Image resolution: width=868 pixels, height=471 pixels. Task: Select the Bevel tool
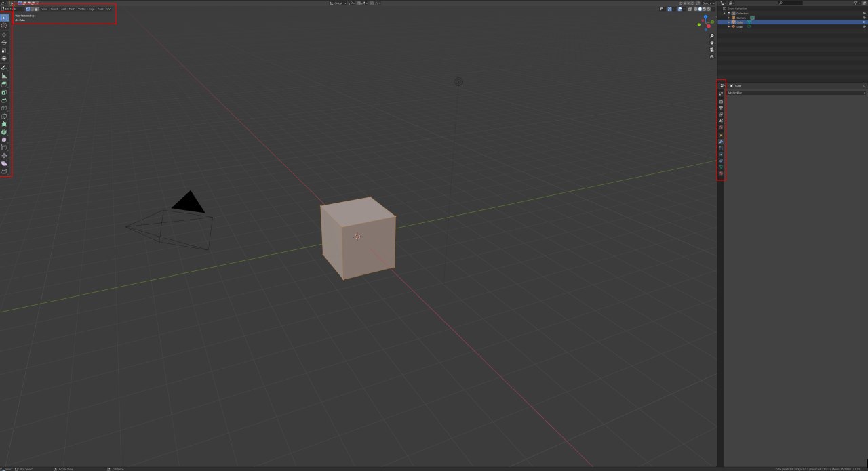[x=4, y=100]
